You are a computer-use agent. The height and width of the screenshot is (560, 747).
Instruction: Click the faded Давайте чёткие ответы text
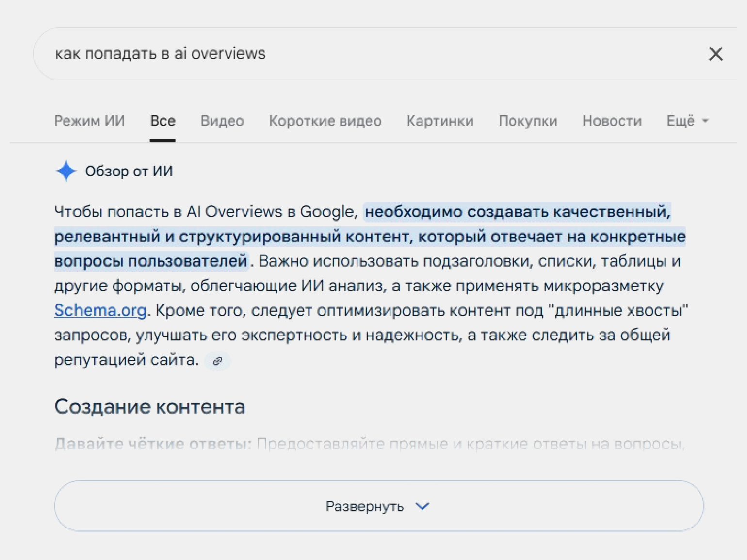tap(153, 444)
